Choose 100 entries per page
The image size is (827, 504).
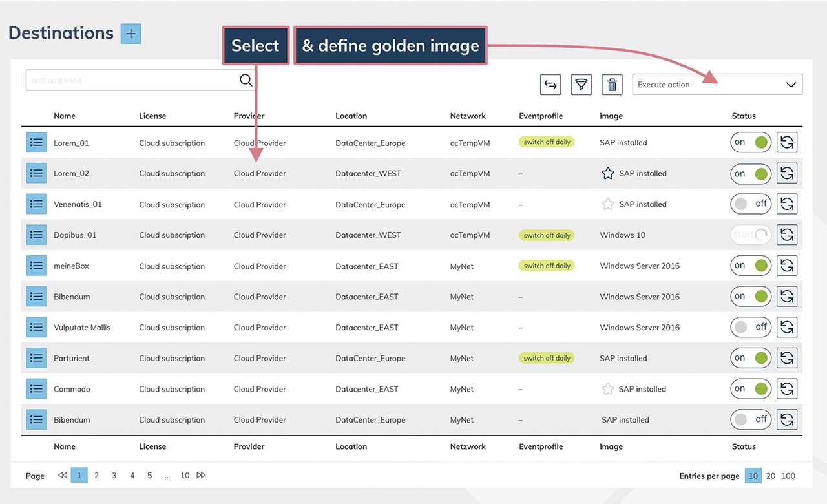click(x=788, y=476)
